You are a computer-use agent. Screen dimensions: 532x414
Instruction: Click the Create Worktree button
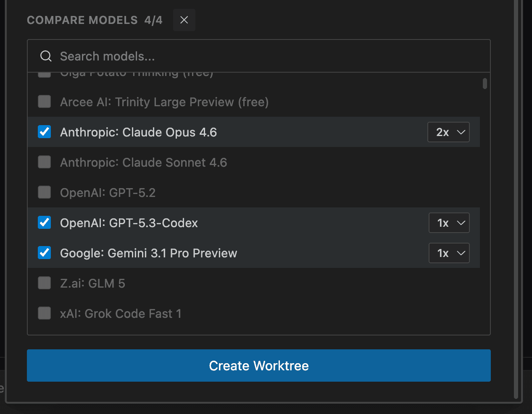pyautogui.click(x=259, y=365)
